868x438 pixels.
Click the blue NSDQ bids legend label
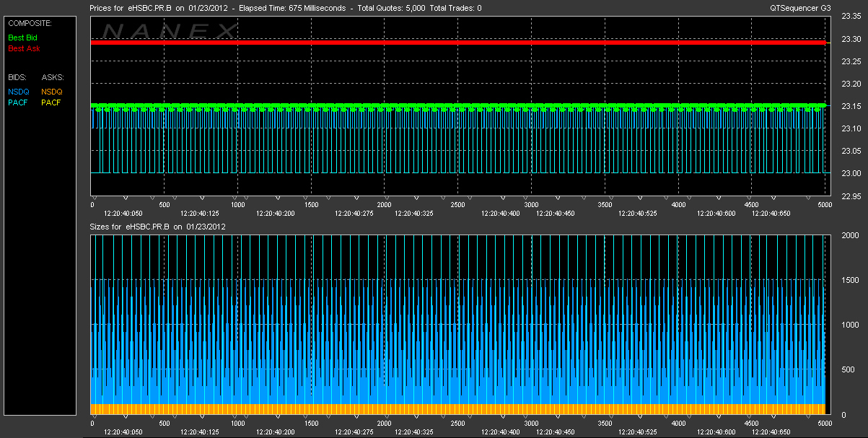(18, 92)
